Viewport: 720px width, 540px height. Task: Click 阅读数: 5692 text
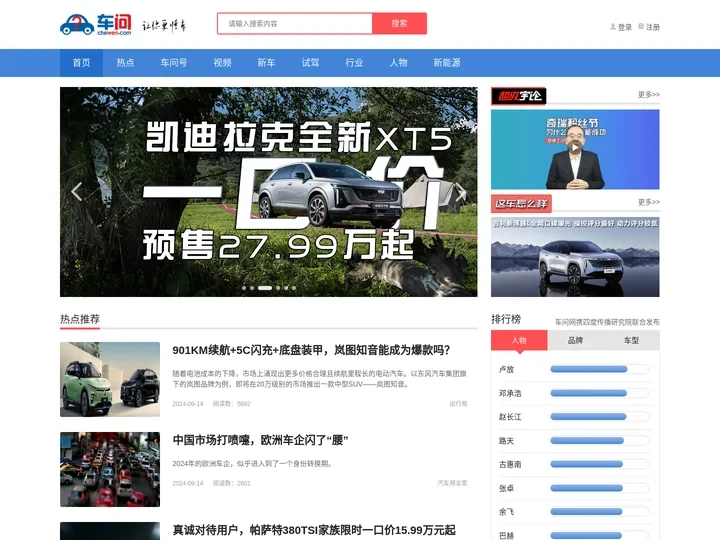pos(231,404)
